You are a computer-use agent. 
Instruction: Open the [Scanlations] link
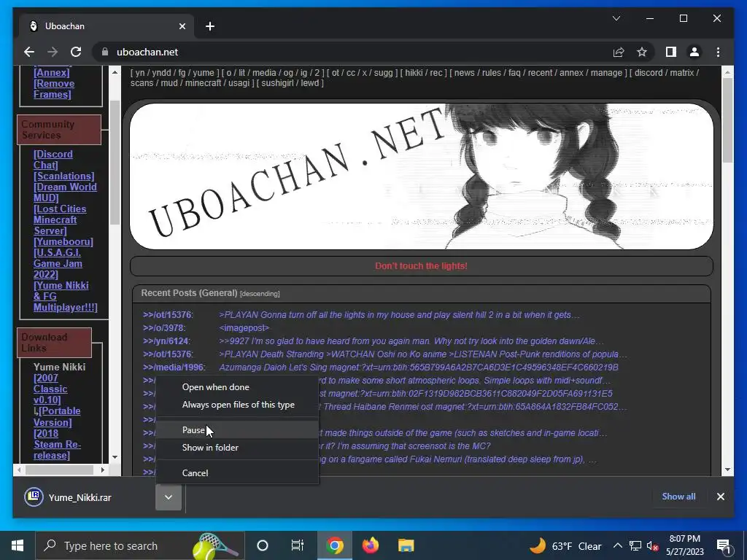pyautogui.click(x=64, y=176)
